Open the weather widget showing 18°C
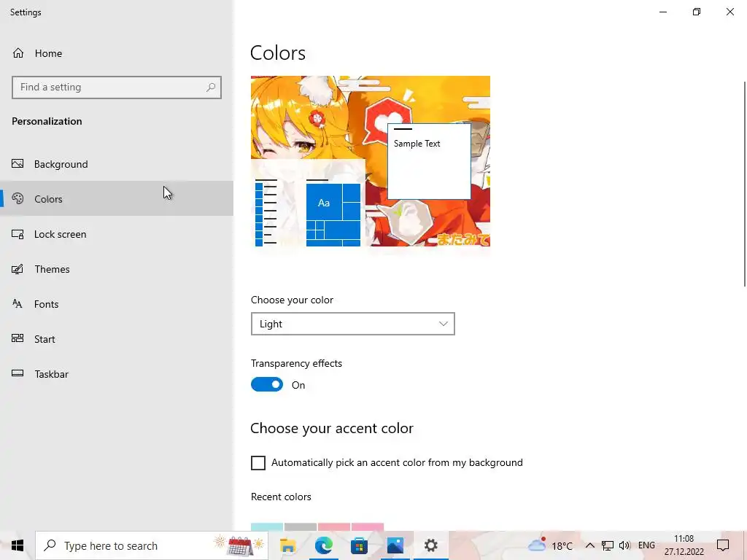The width and height of the screenshot is (747, 560). [x=550, y=545]
